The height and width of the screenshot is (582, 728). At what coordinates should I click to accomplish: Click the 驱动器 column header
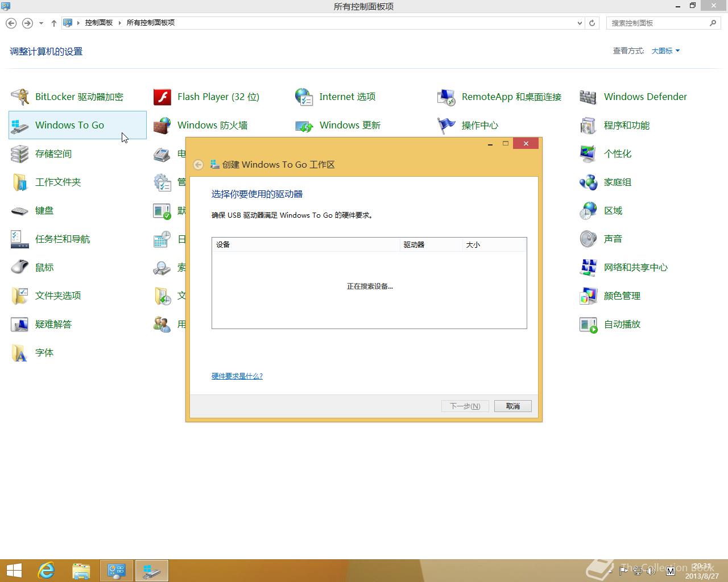tap(432, 244)
